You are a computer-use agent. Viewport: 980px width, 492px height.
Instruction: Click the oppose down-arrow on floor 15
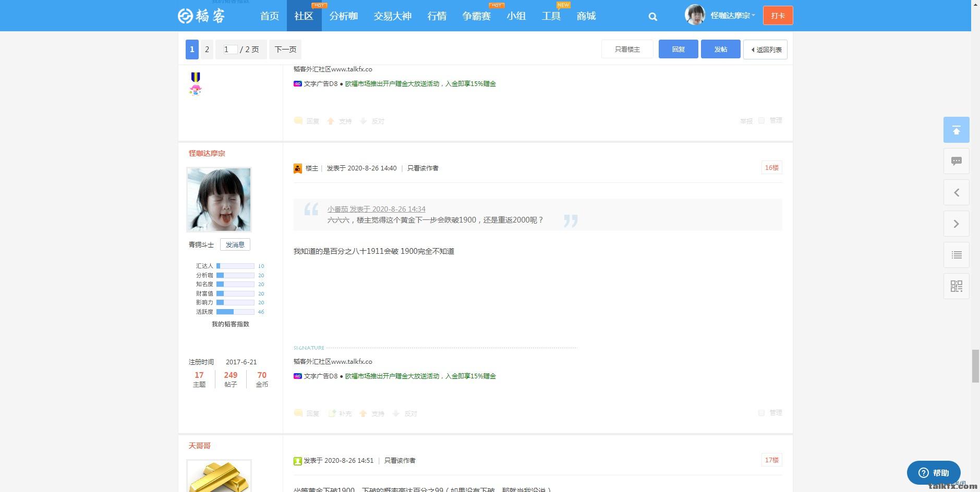364,121
